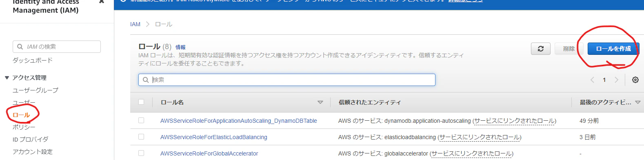Image resolution: width=644 pixels, height=160 pixels.
Task: Focus the roles 検索 field
Action: tap(287, 80)
